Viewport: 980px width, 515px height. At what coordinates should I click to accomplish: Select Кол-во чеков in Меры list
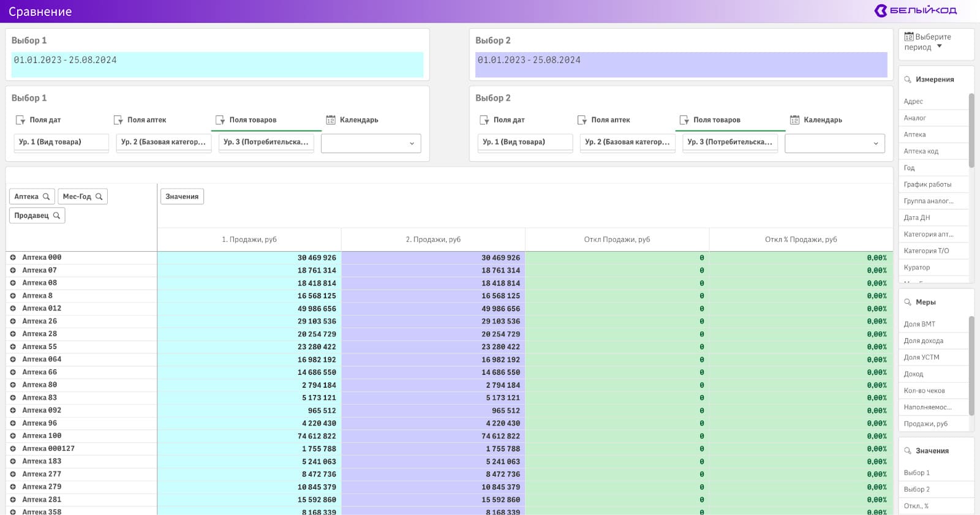point(933,391)
